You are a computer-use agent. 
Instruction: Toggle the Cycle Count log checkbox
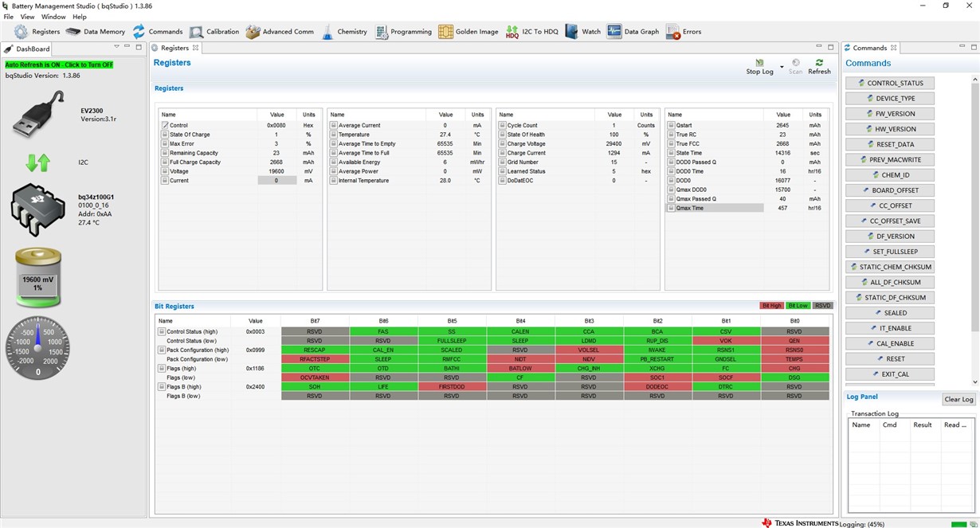[504, 125]
